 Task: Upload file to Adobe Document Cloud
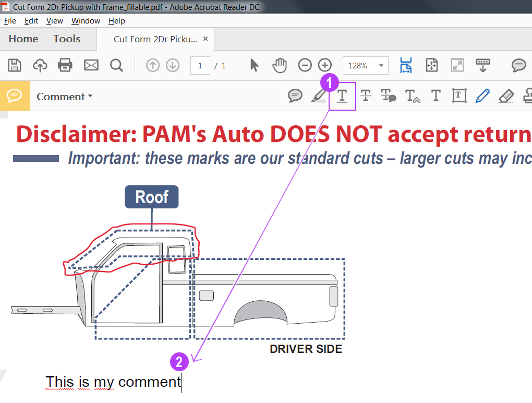tap(40, 65)
